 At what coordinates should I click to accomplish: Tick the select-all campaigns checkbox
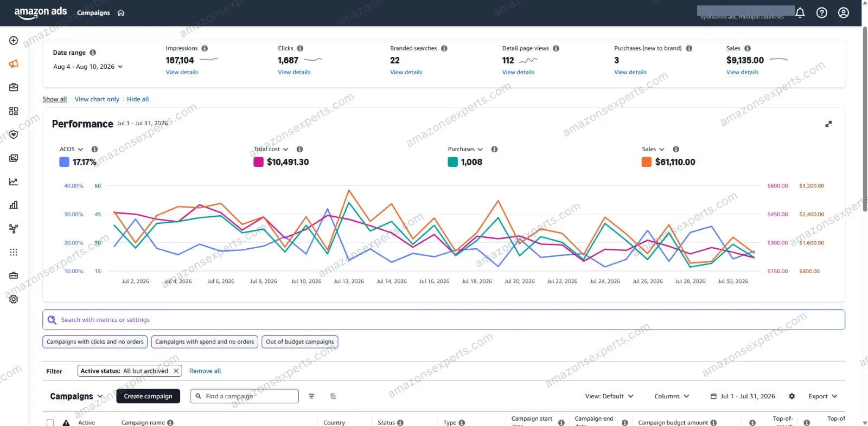tap(50, 423)
